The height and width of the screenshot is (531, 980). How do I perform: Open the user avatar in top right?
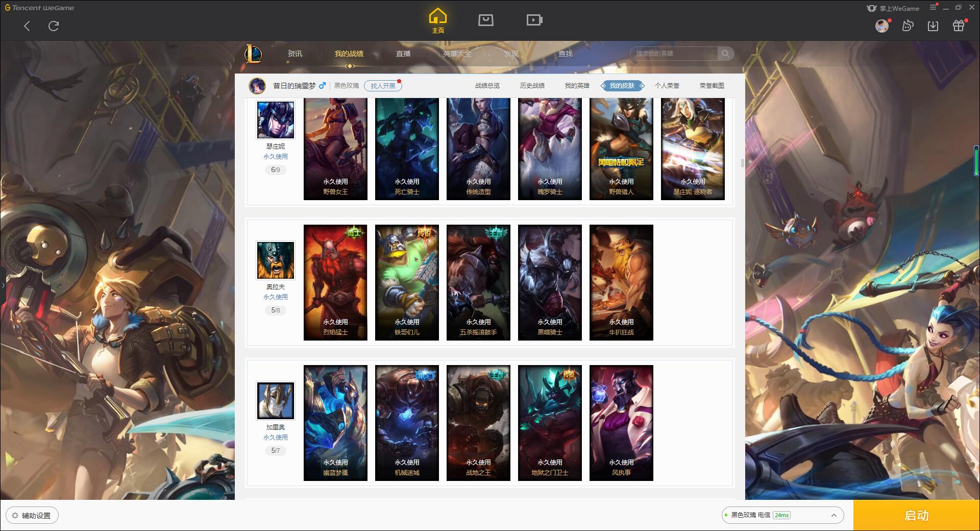pos(881,26)
